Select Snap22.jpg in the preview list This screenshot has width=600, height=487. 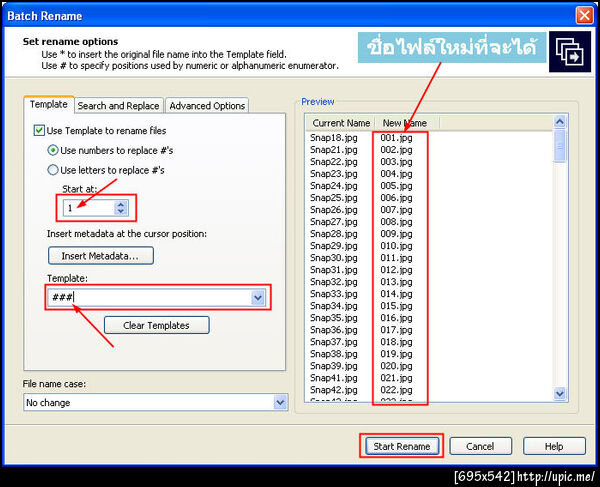click(x=334, y=162)
